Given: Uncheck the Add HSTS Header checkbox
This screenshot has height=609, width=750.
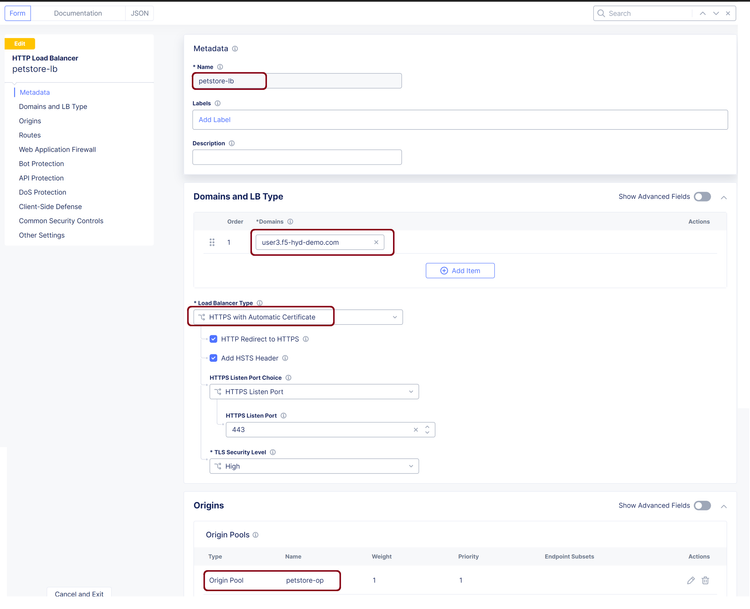Looking at the screenshot, I should (x=213, y=358).
